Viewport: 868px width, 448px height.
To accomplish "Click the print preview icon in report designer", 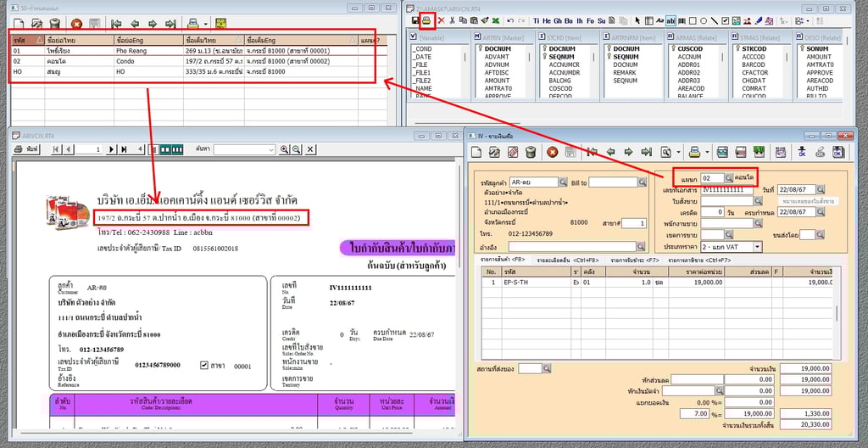I will (426, 20).
